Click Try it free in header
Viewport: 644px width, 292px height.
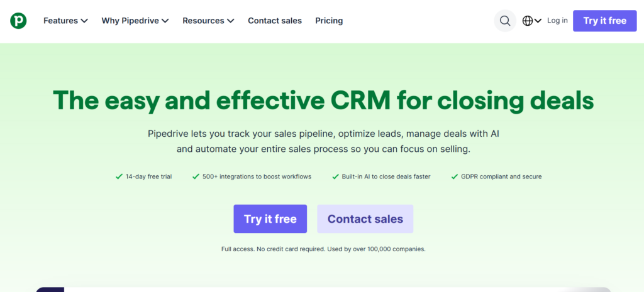click(604, 21)
